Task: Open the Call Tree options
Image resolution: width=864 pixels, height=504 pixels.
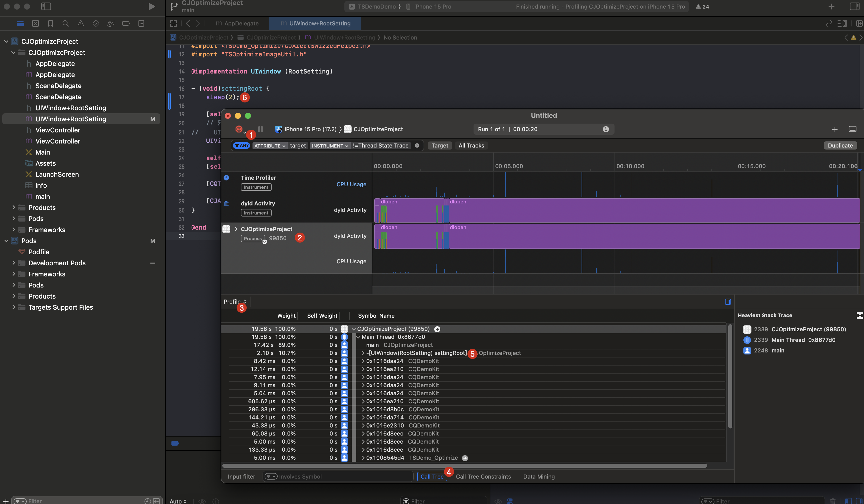Action: [432, 476]
